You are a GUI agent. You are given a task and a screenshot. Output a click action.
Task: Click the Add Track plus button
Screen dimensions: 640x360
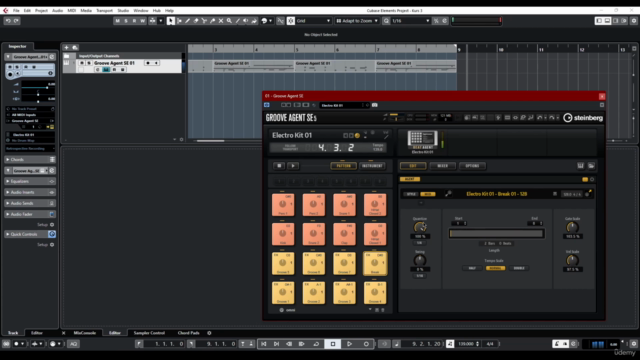(x=66, y=48)
